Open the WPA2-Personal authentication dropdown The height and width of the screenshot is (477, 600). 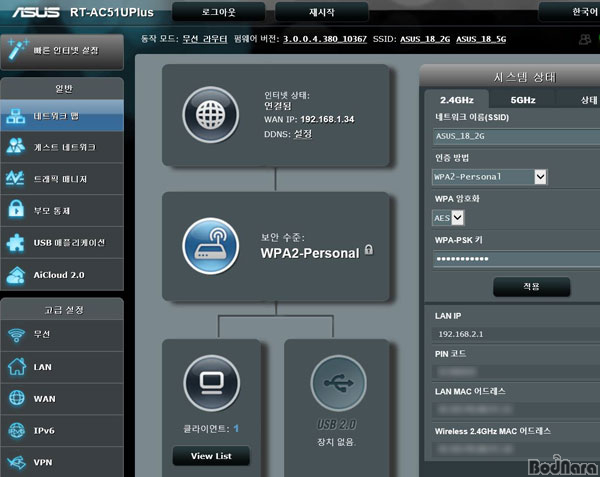point(490,177)
